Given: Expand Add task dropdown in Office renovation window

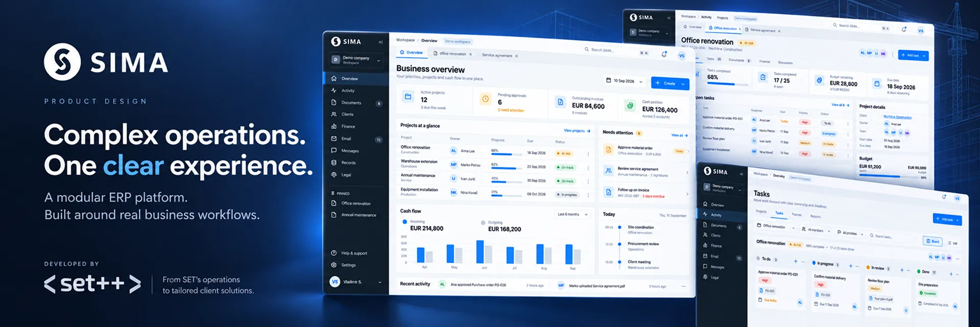Looking at the screenshot, I should pos(924,56).
